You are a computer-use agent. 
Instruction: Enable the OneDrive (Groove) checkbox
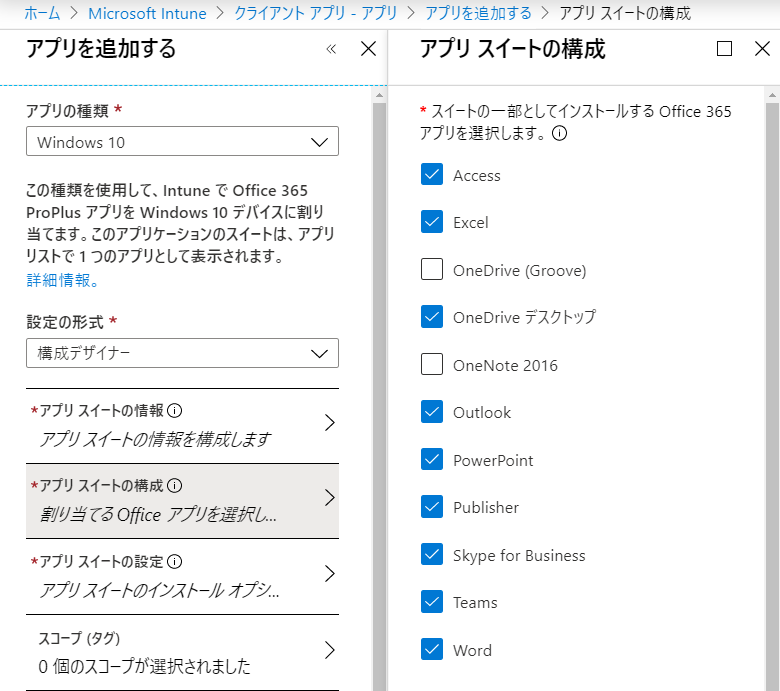click(432, 269)
